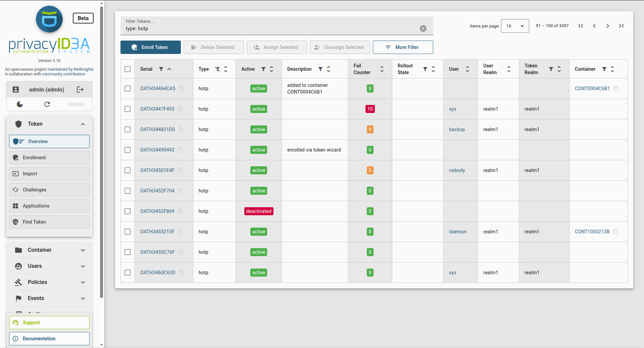Screen dimensions: 644x348
Task: Click inside the Filter Tokens input field
Action: tap(268, 28)
